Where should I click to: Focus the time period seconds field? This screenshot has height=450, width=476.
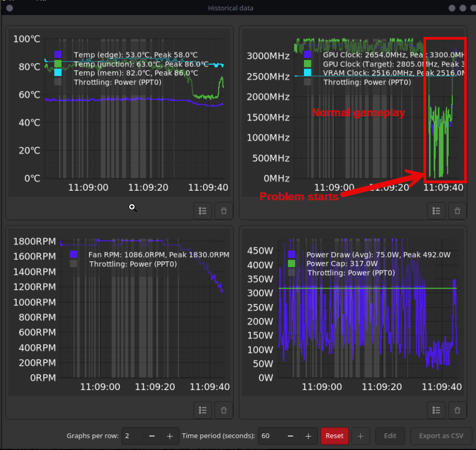click(268, 436)
